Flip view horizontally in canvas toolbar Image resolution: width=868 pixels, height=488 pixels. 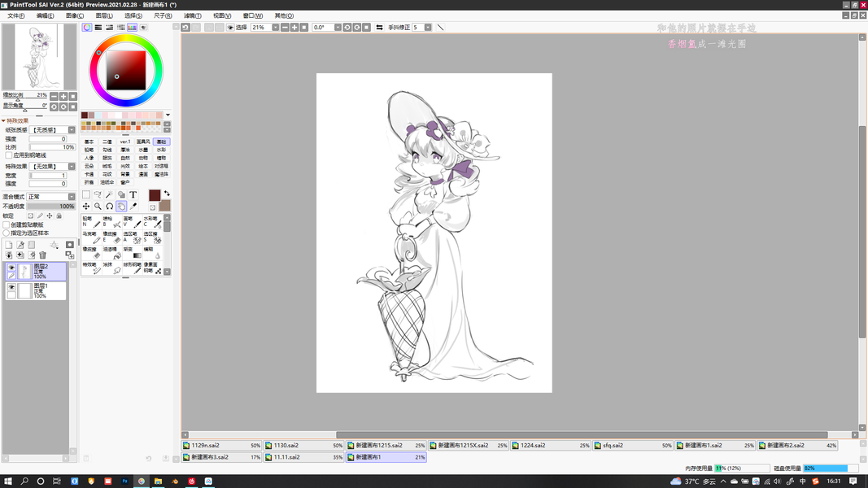(379, 27)
